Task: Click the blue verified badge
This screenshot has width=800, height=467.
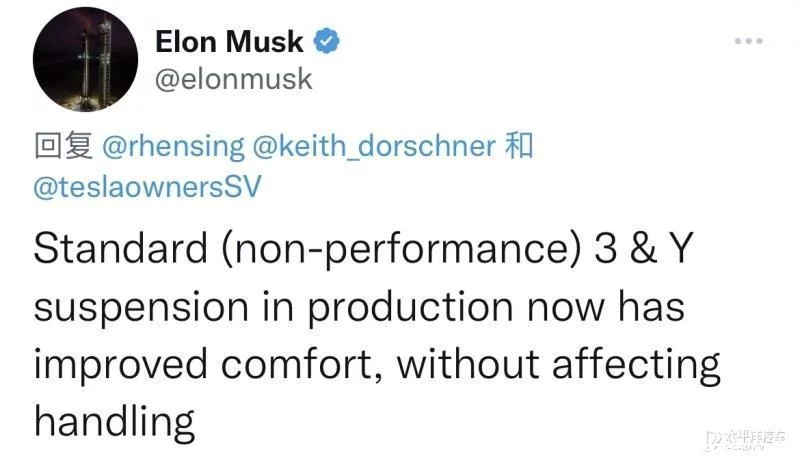Action: tap(329, 42)
